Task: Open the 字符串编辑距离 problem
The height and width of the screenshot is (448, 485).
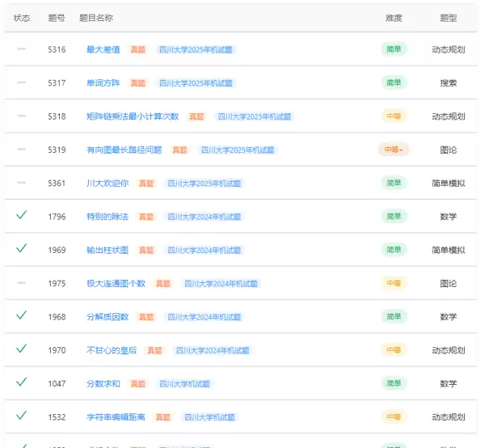Action: pos(116,417)
